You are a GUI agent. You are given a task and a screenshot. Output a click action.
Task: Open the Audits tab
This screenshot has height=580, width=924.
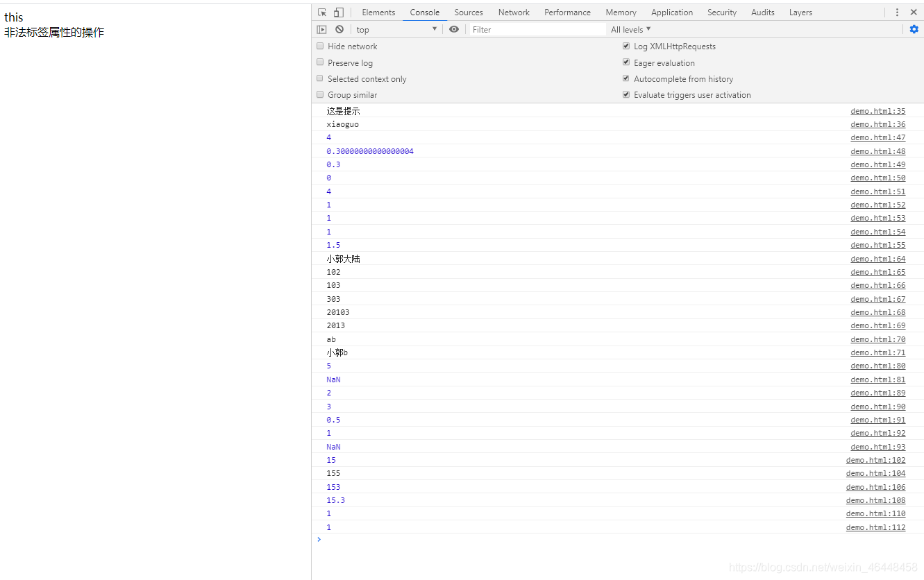click(763, 12)
